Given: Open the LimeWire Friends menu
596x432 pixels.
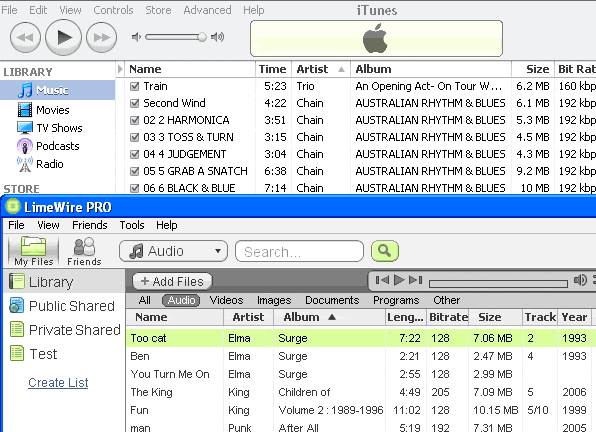Looking at the screenshot, I should 90,225.
